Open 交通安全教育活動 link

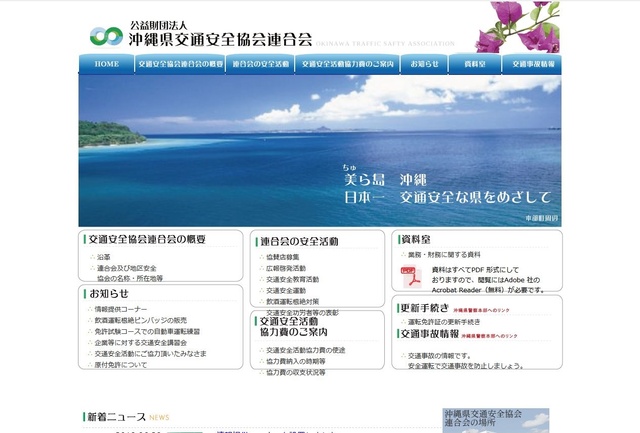(293, 279)
